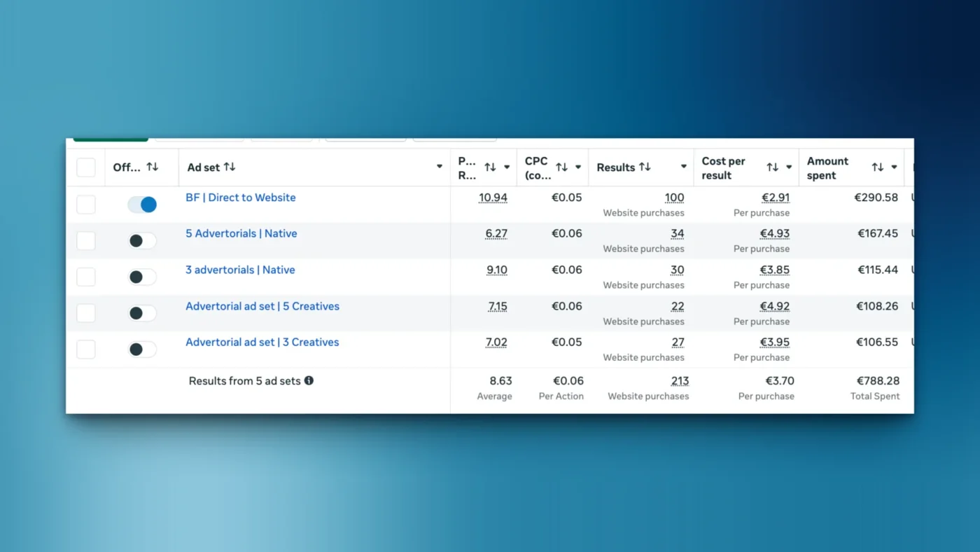The width and height of the screenshot is (980, 552).
Task: Click the €788.28 total spent value
Action: click(878, 381)
